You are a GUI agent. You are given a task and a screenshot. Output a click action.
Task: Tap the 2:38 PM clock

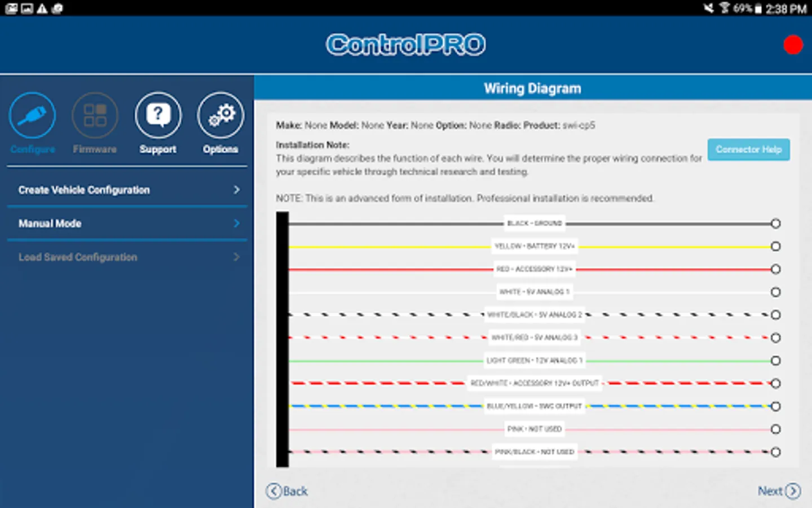(786, 8)
